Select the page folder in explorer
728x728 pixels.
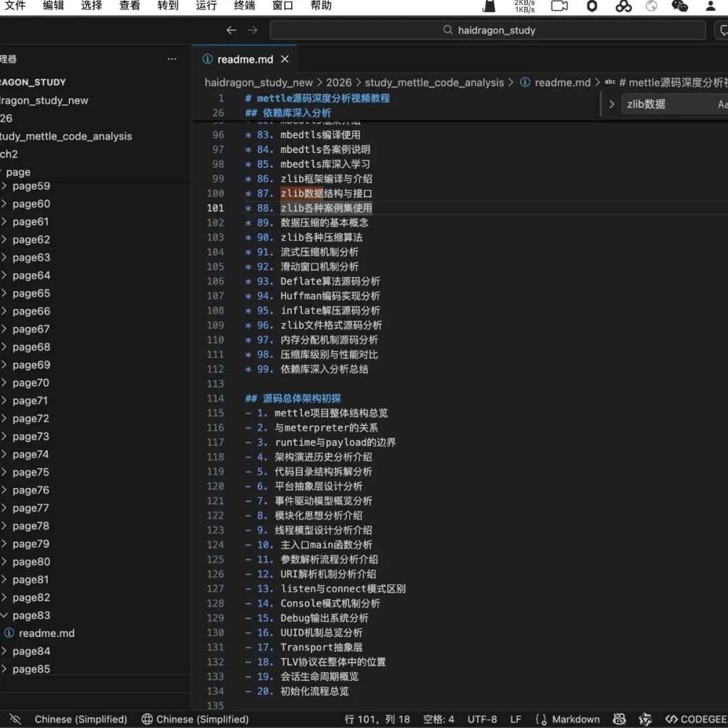tap(18, 173)
